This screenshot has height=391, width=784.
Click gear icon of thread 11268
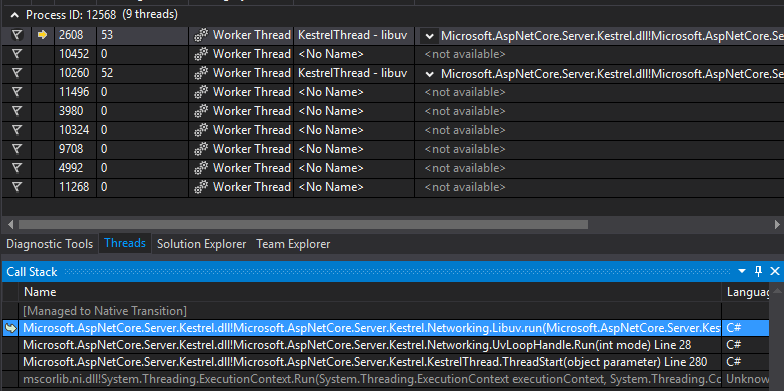(x=201, y=187)
